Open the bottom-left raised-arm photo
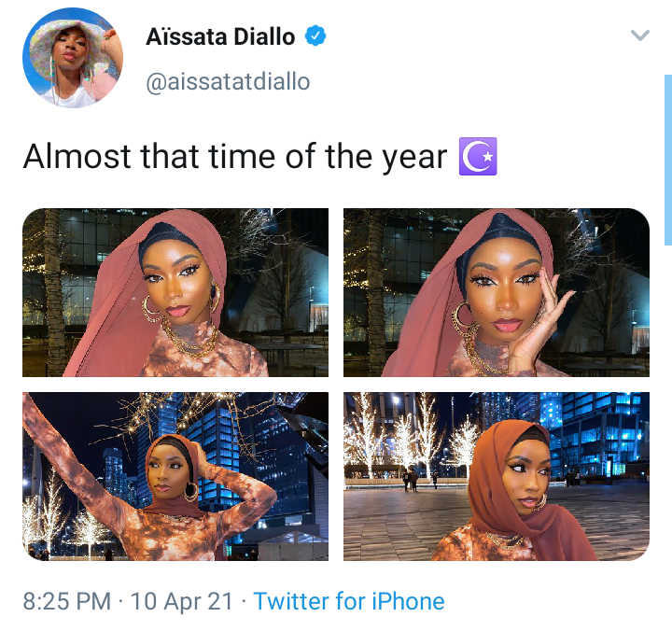Viewport: 672px width, 631px height. [175, 476]
